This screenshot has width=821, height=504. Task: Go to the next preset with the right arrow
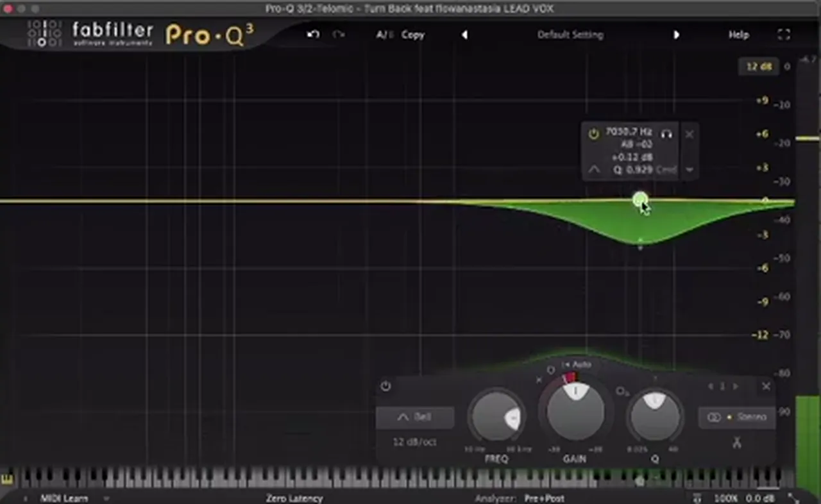(x=676, y=35)
